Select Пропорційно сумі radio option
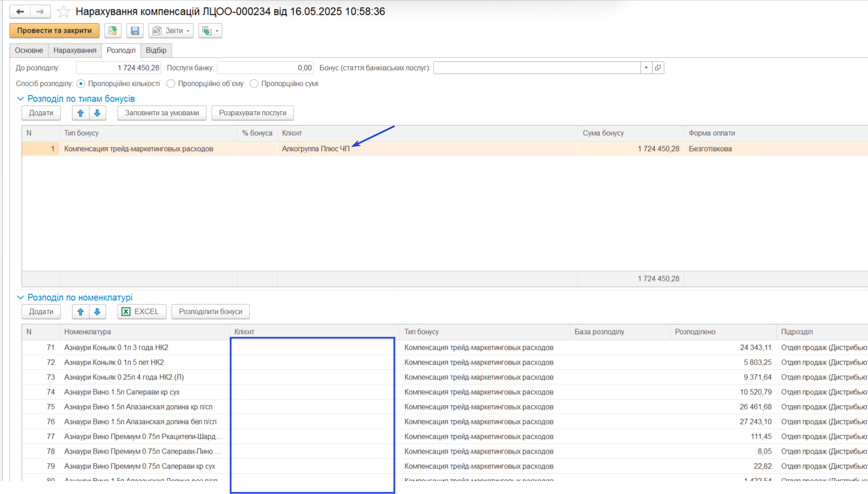Screen dimensions: 868x494 (x=254, y=84)
